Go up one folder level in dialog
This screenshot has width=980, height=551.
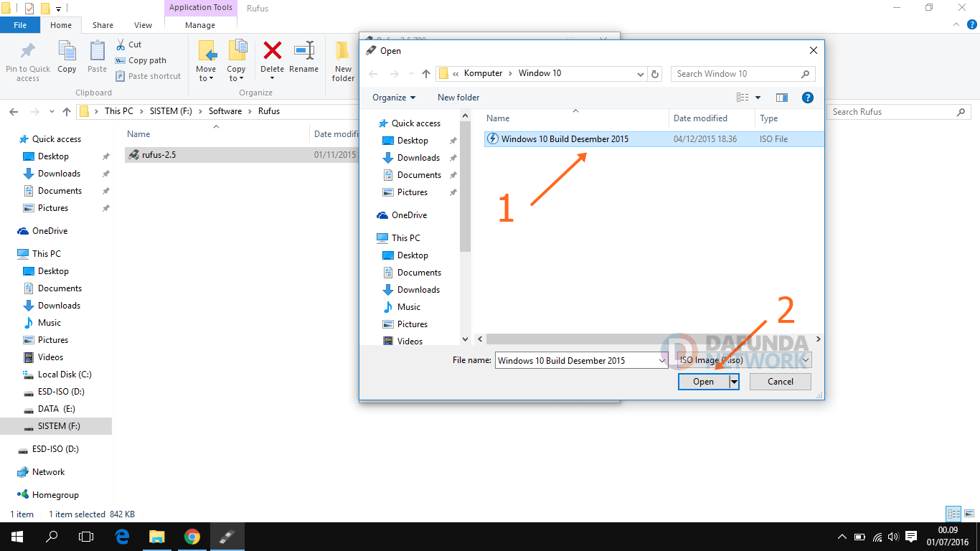pos(426,74)
